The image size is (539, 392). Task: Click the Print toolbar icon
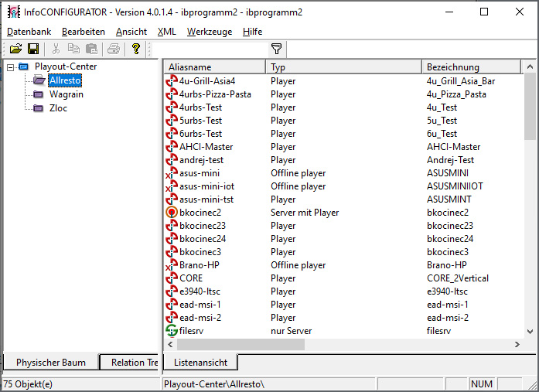114,49
